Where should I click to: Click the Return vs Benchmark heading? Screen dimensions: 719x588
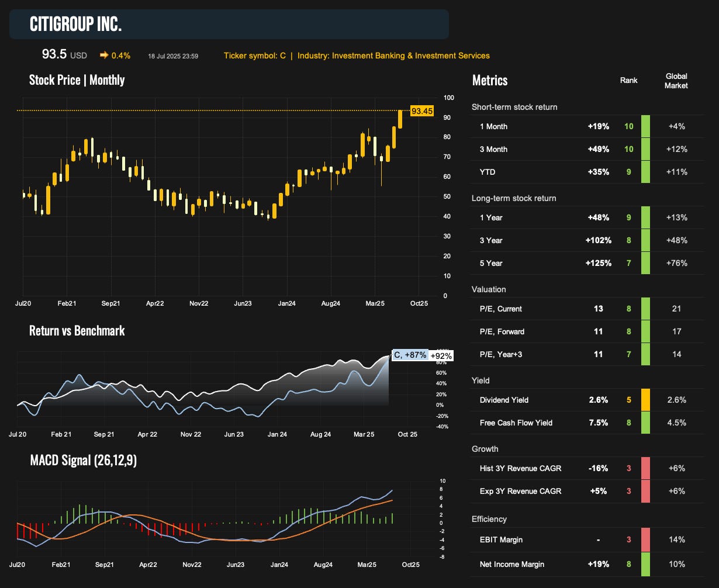[x=77, y=330]
